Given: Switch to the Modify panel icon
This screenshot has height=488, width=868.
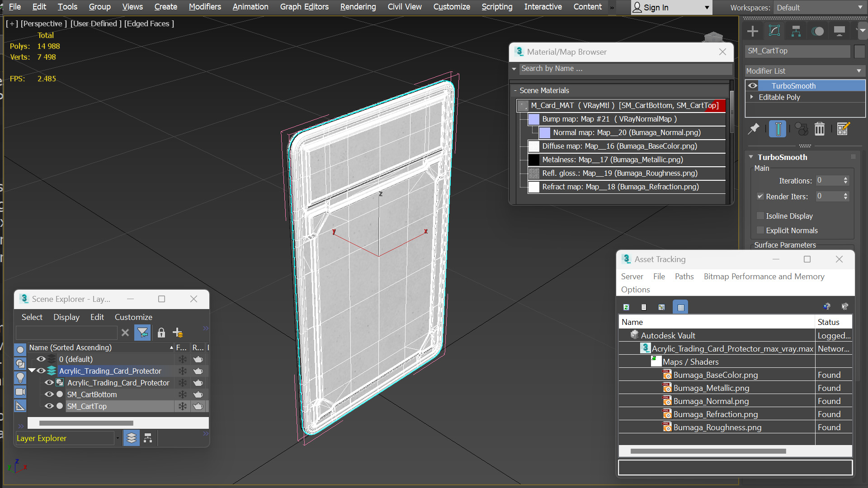Looking at the screenshot, I should click(x=774, y=31).
